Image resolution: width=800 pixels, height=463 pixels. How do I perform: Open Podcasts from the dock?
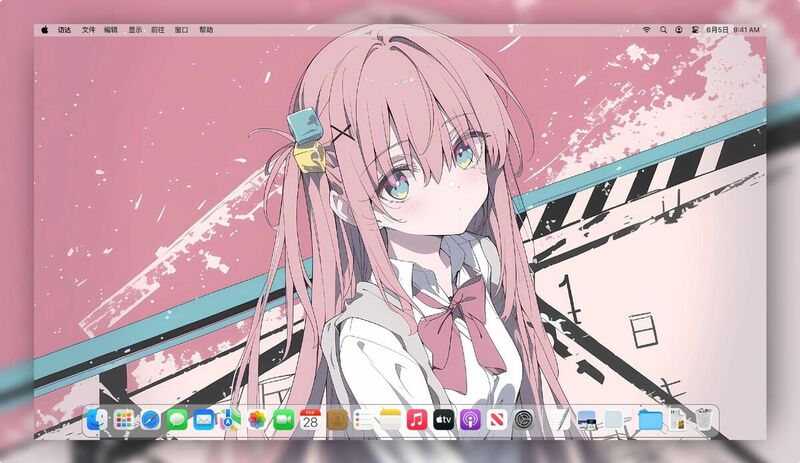(470, 420)
